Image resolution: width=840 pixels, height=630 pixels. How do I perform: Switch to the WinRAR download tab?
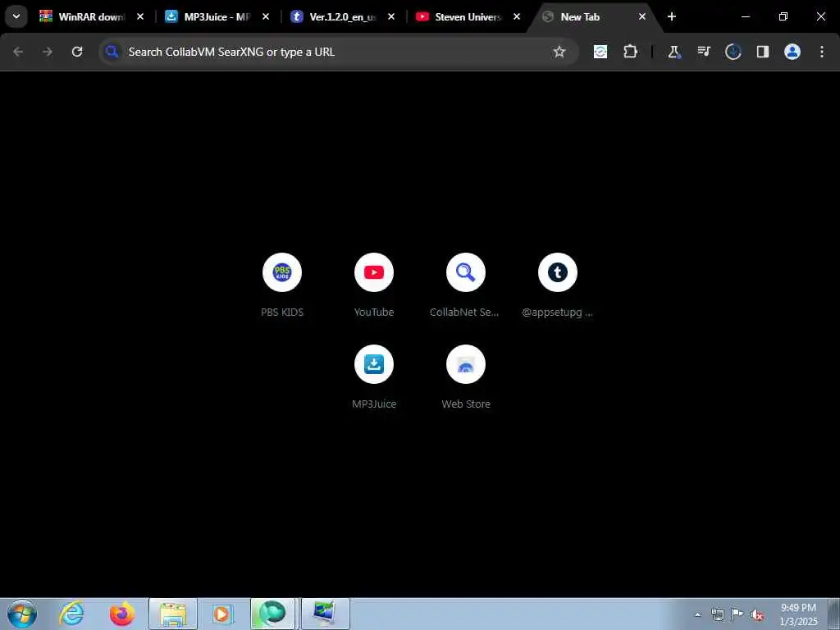(x=91, y=16)
